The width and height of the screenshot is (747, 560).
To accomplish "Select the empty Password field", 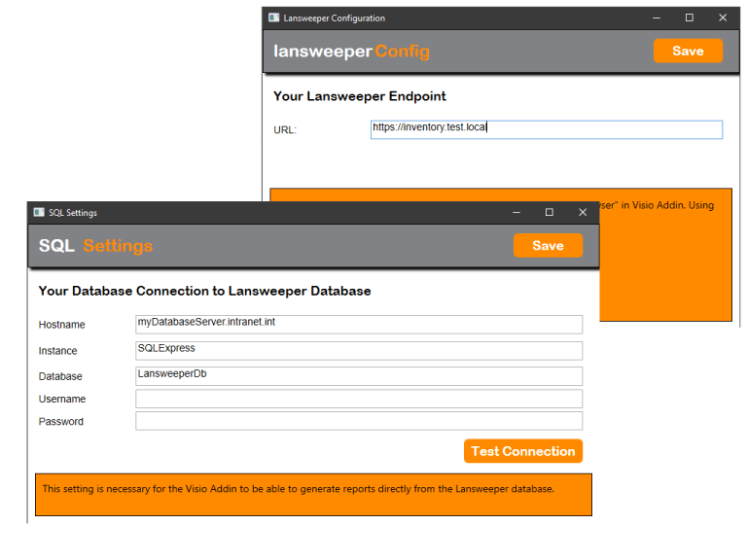I will click(359, 421).
